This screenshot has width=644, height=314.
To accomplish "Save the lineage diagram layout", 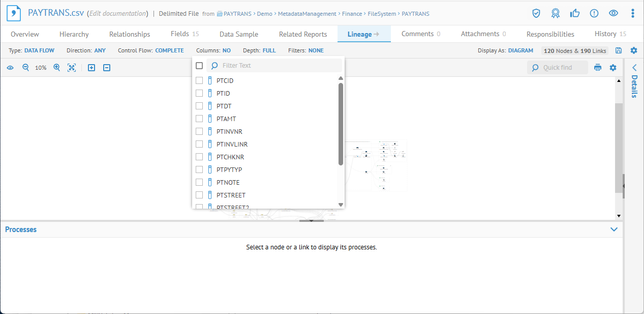I will [618, 50].
